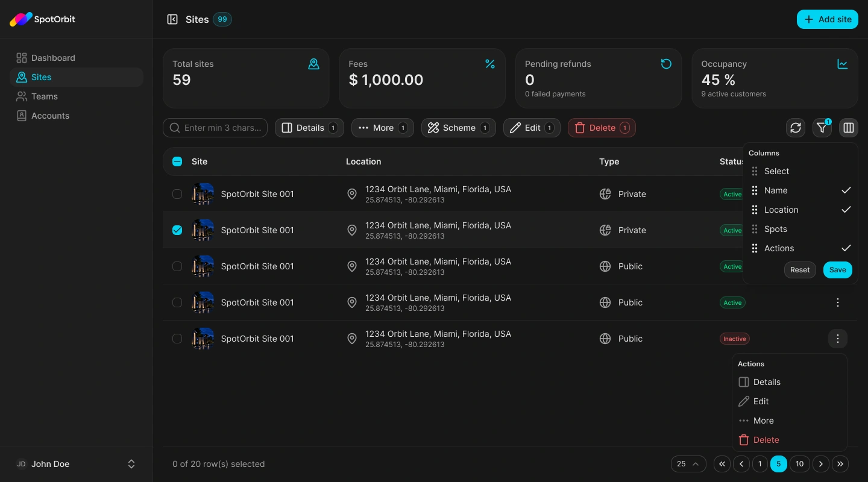Open three-dot menu on Inactive row

[x=838, y=339]
